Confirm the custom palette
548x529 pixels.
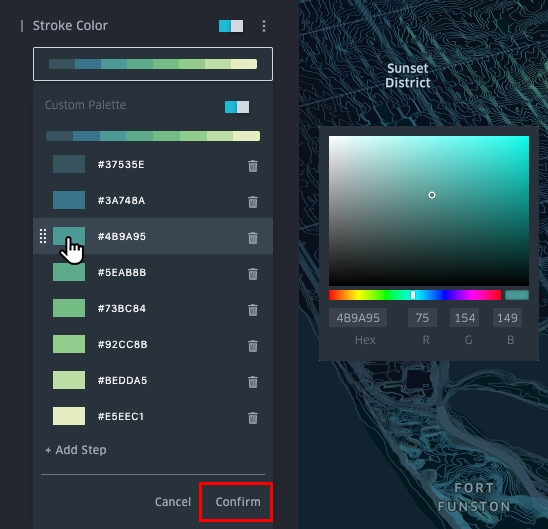click(x=238, y=502)
